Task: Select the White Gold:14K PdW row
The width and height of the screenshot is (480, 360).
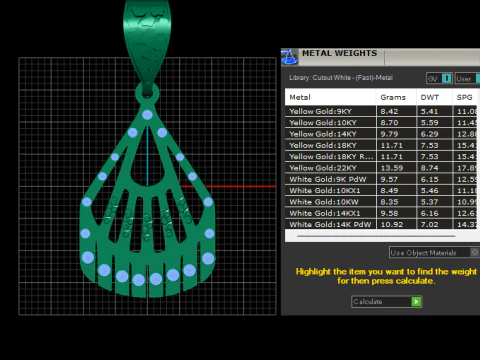Action: point(381,224)
